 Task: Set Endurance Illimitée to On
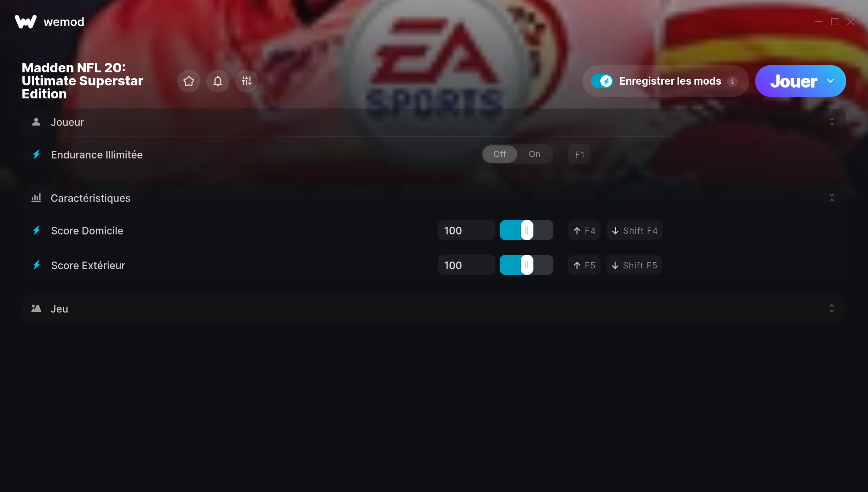535,154
